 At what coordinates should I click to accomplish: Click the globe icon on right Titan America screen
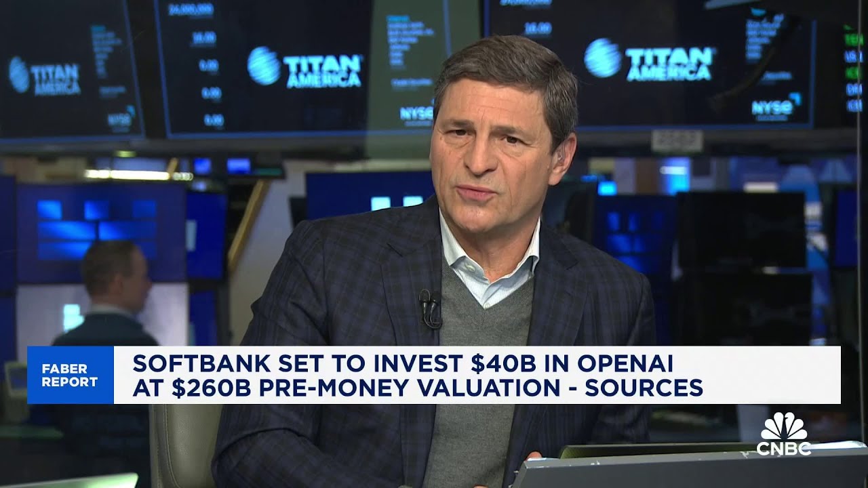click(602, 58)
